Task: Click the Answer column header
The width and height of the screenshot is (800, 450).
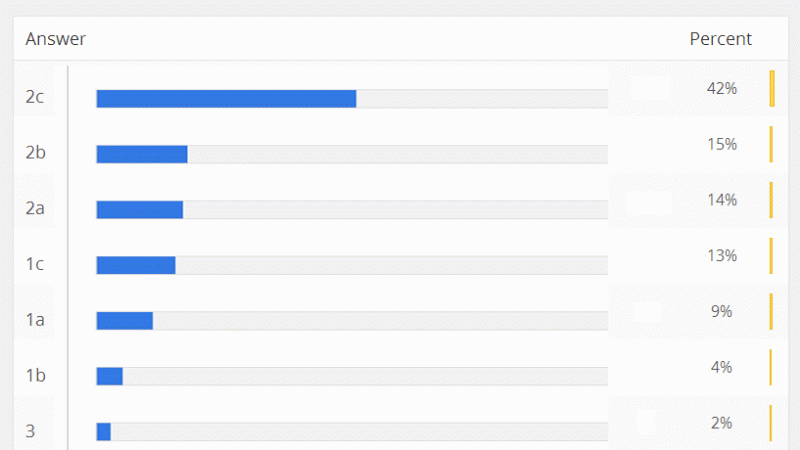Action: [x=55, y=39]
